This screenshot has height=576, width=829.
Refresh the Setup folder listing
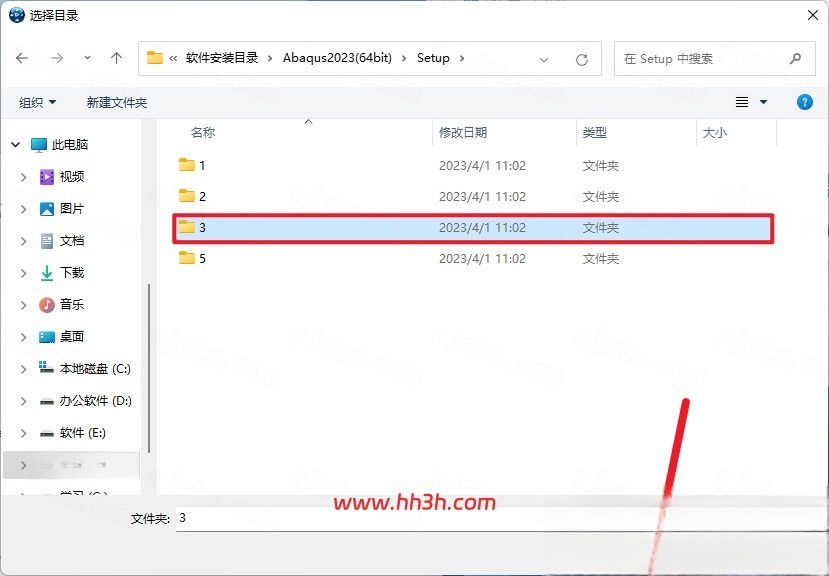click(x=582, y=59)
